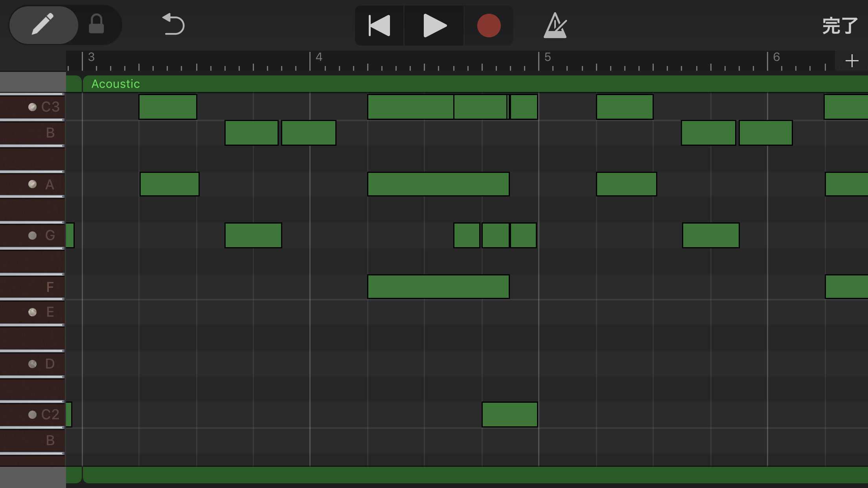Tap bar 6 marker on the ruler
This screenshot has height=488, width=868.
pos(776,57)
